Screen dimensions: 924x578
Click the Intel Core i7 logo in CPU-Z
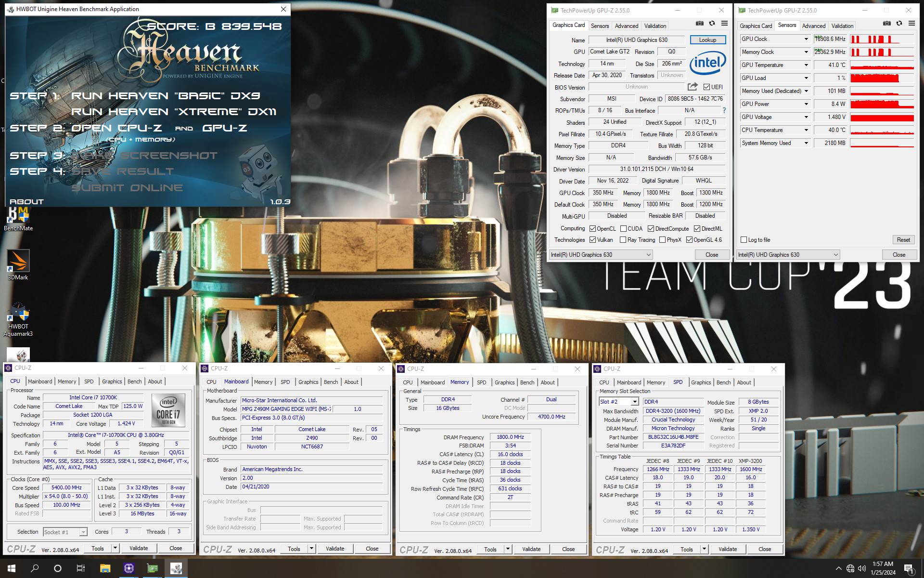coord(168,410)
